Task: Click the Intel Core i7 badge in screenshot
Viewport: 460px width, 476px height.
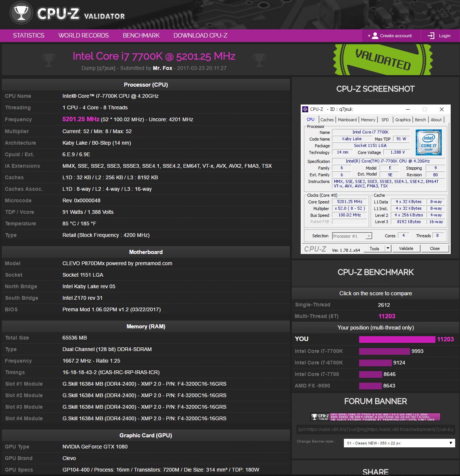Action: (x=428, y=142)
